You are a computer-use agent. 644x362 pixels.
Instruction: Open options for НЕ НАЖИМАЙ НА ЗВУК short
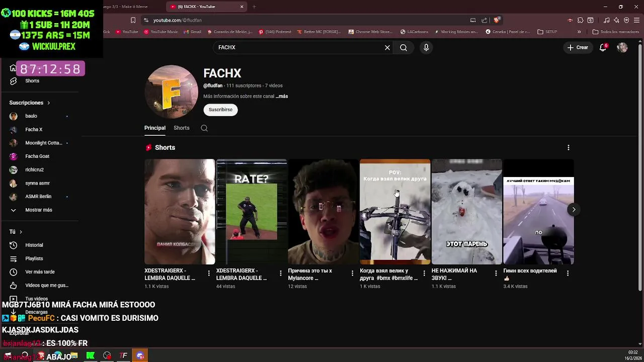pos(496,273)
